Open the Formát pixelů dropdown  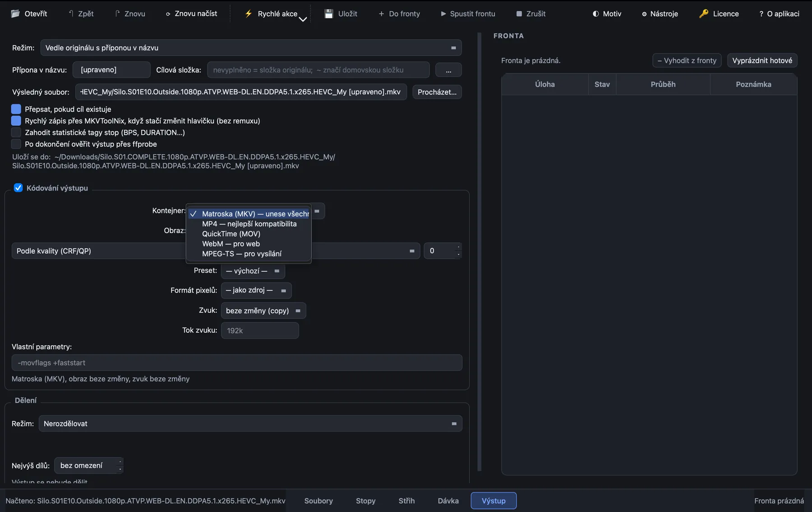(256, 290)
